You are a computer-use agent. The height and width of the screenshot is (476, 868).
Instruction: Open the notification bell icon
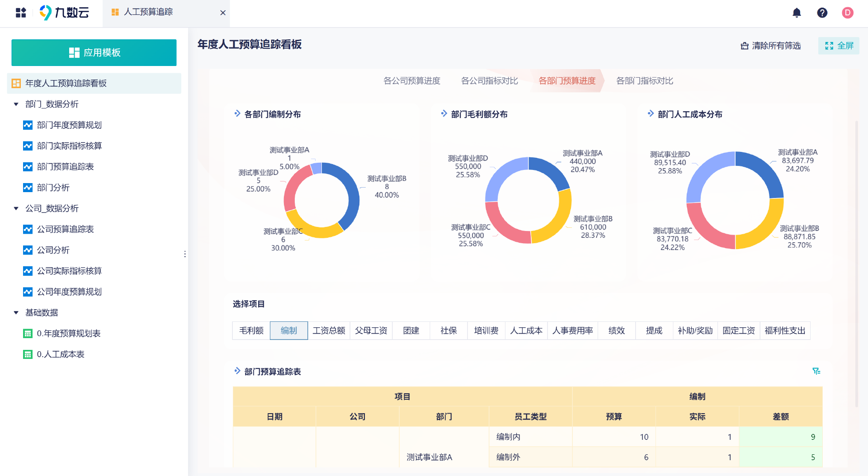pyautogui.click(x=797, y=13)
